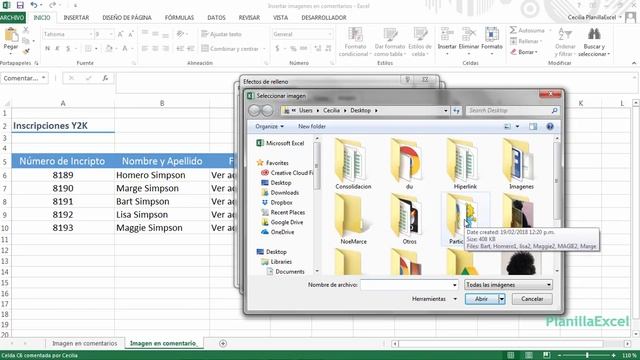Image resolution: width=640 pixels, height=360 pixels.
Task: Click Downloads in navigation pane
Action: click(284, 193)
